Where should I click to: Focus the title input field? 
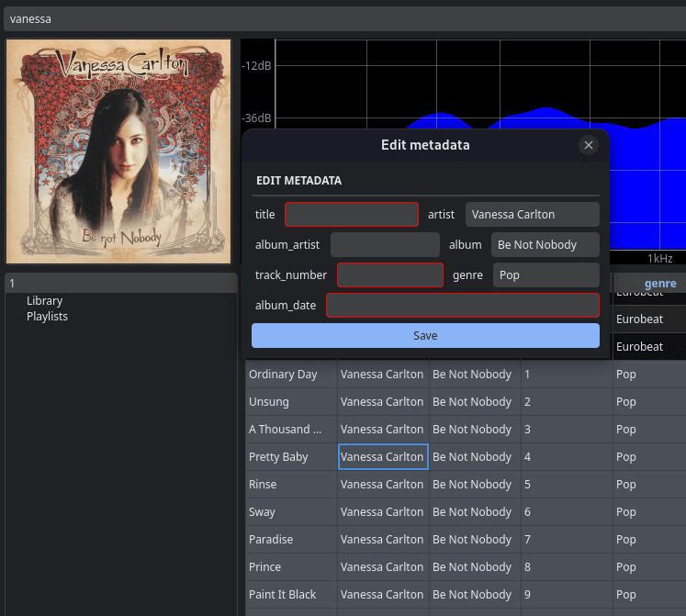[352, 215]
